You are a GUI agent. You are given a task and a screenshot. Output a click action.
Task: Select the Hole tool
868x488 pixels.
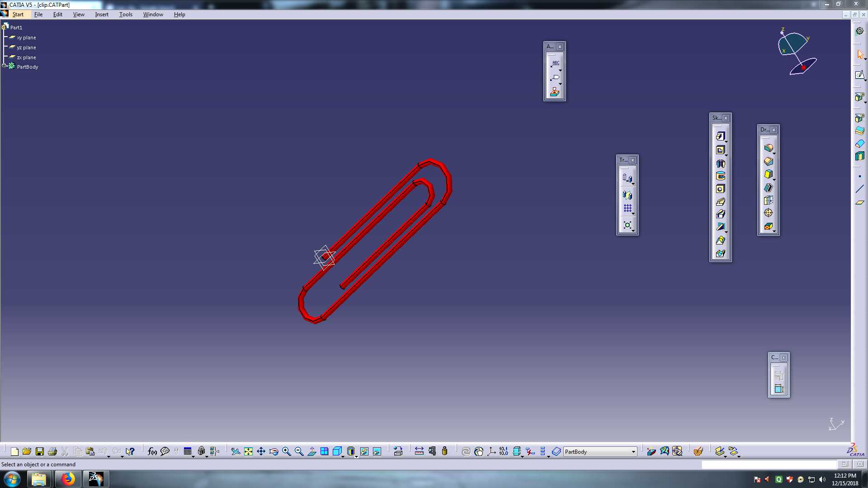720,189
